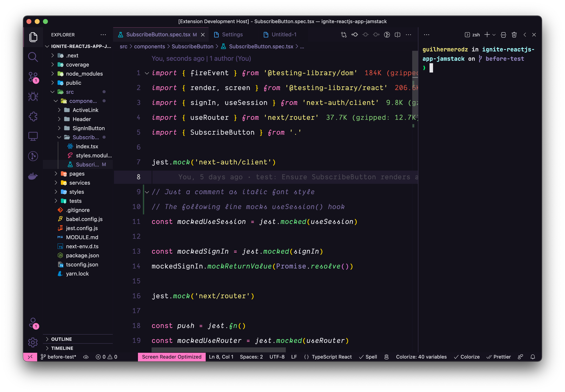Expand the node_modules folder
Viewport: 565px width, 392px height.
click(x=78, y=74)
